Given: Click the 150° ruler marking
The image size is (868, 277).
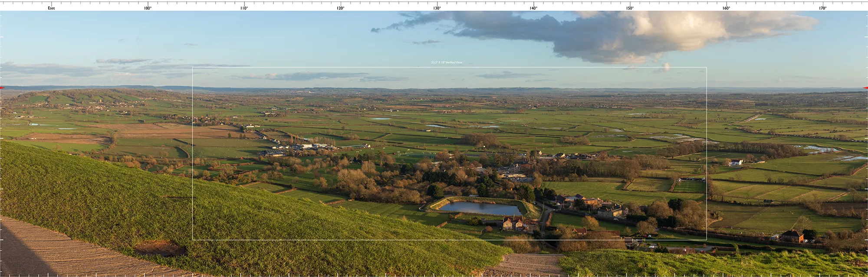Looking at the screenshot, I should click(630, 8).
